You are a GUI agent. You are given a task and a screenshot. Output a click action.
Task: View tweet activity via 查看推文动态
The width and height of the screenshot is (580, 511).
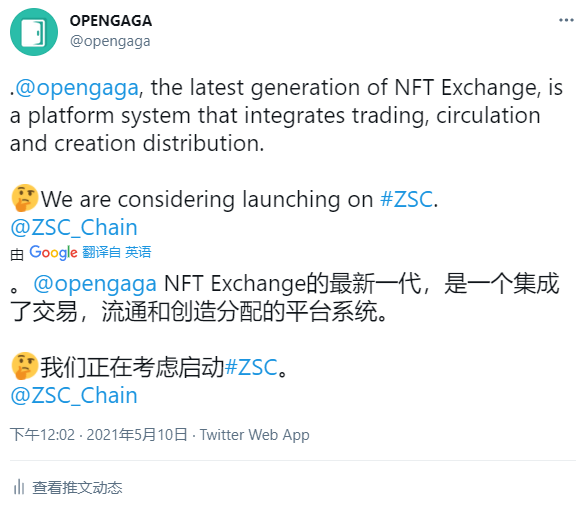pyautogui.click(x=77, y=487)
